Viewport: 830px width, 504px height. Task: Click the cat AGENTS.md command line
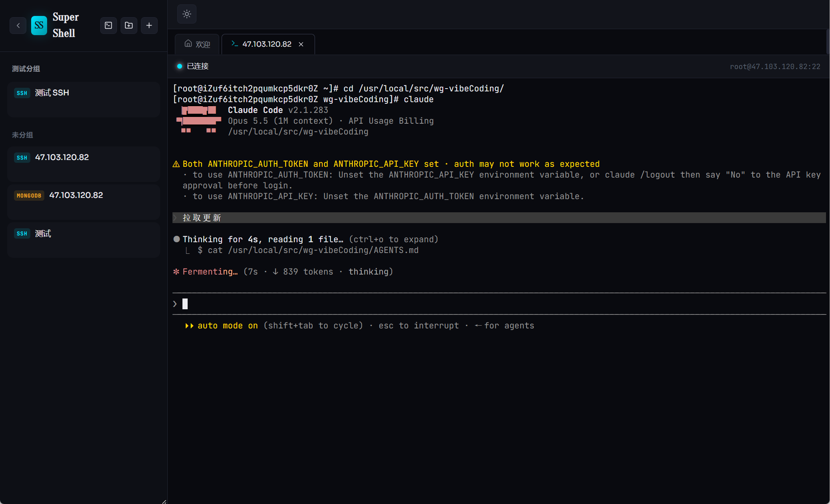click(308, 250)
